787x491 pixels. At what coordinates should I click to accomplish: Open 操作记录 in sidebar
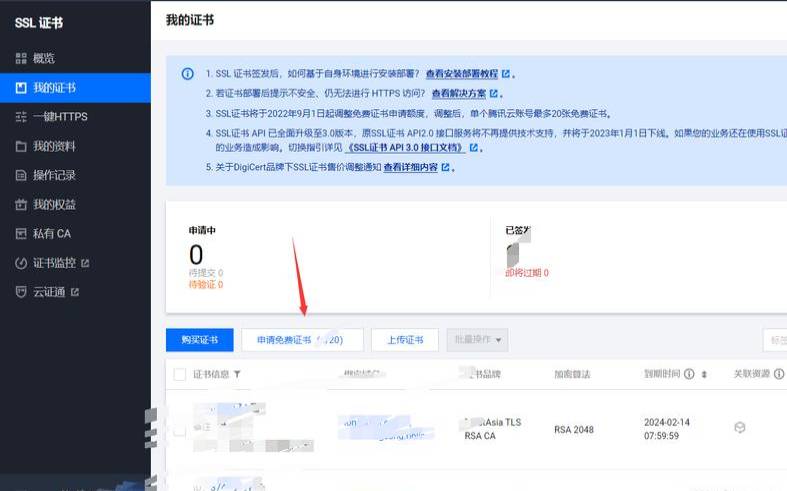[x=75, y=175]
